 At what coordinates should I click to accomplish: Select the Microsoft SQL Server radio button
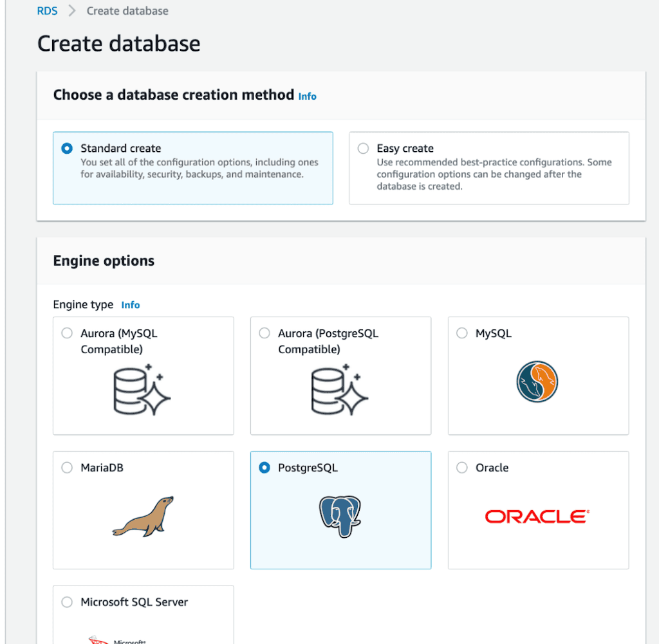66,602
